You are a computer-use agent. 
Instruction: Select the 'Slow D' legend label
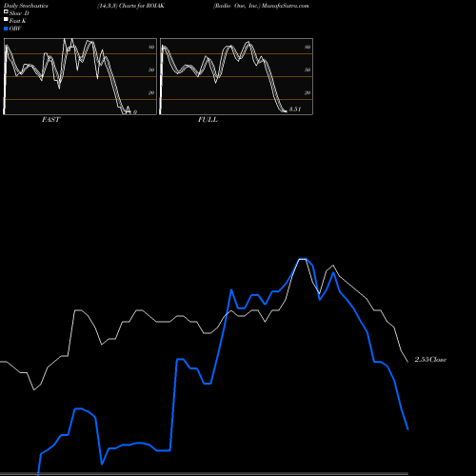pyautogui.click(x=19, y=13)
